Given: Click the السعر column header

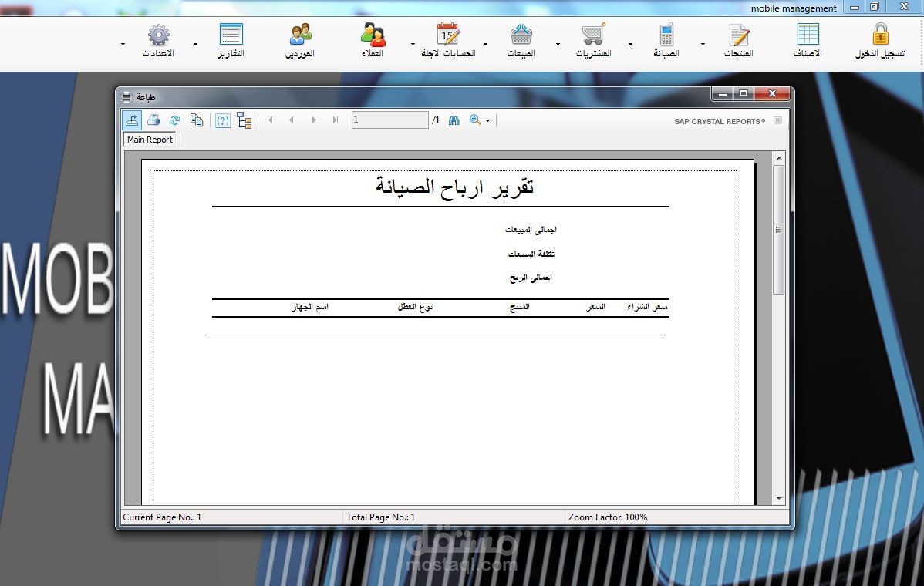Looking at the screenshot, I should (x=595, y=307).
